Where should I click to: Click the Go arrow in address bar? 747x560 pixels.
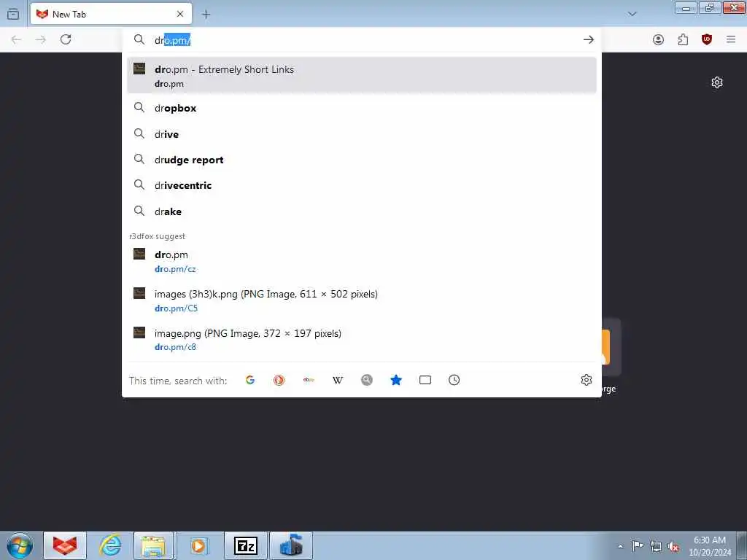point(589,39)
